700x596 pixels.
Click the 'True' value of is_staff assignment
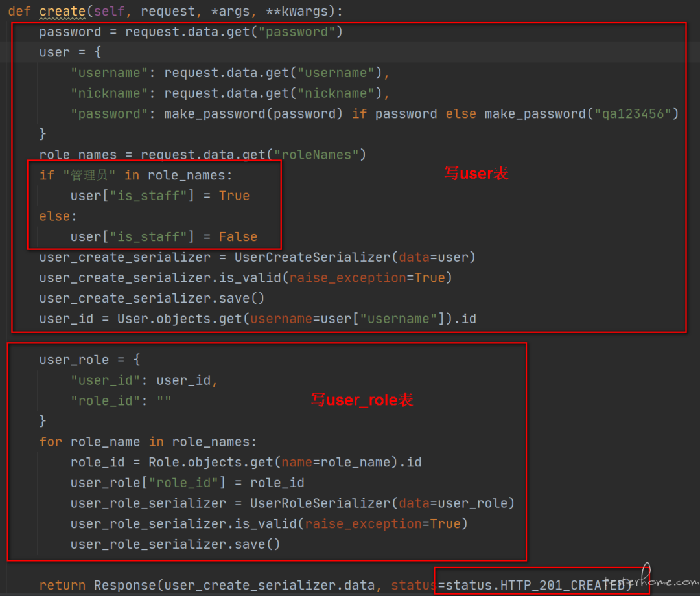pyautogui.click(x=234, y=196)
